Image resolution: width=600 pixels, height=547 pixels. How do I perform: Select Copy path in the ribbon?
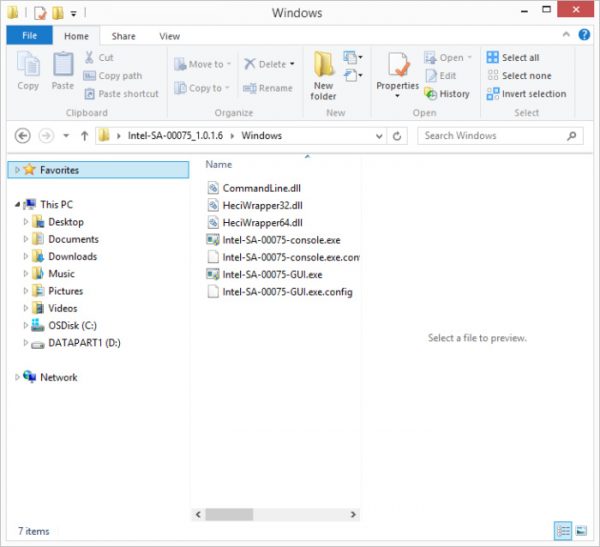(x=113, y=76)
